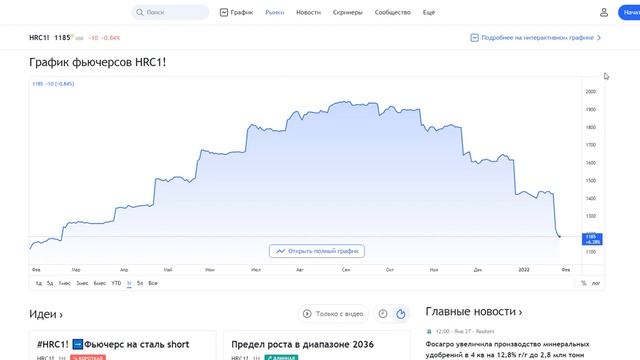The width and height of the screenshot is (640, 360).
Task: Select the 1мес time range
Action: [x=64, y=283]
